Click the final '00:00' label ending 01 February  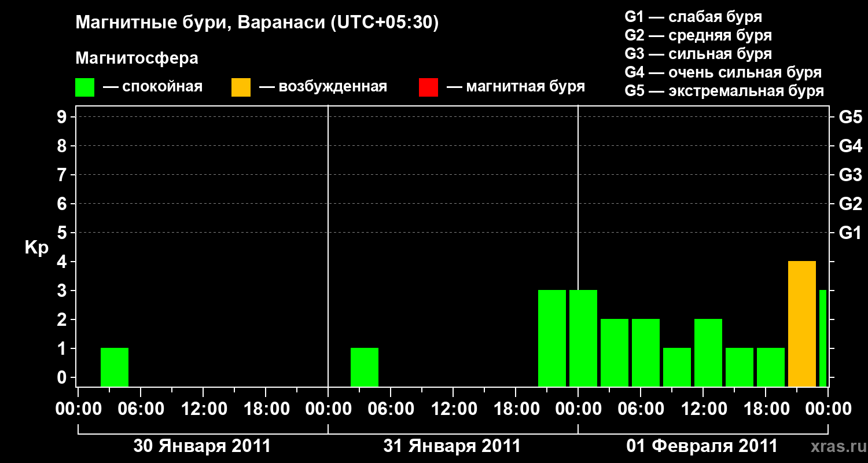click(828, 409)
